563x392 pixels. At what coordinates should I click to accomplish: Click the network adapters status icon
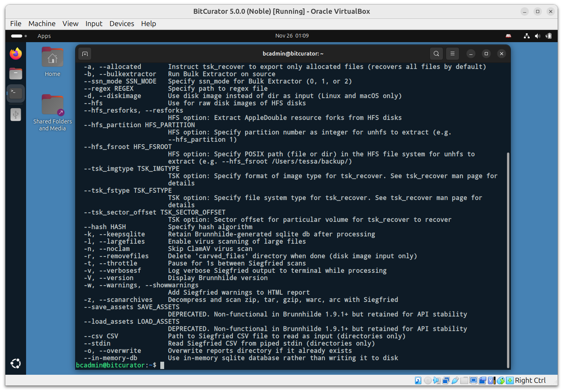(446, 380)
